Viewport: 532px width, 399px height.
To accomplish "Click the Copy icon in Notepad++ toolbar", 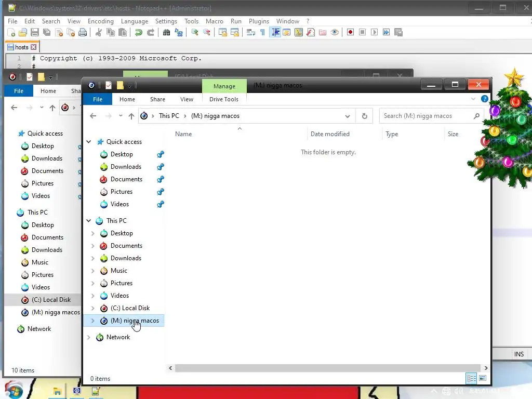I will point(110,32).
